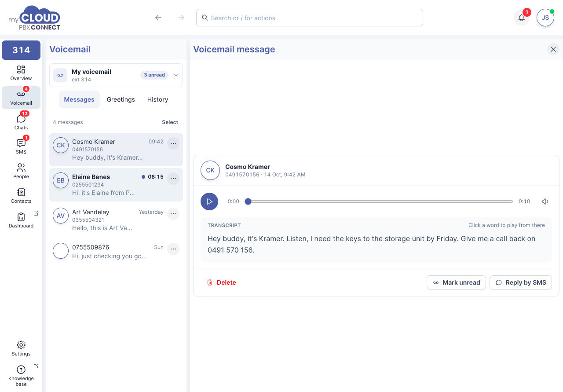
Task: Open the Elaine Benes voicemail
Action: click(x=116, y=185)
